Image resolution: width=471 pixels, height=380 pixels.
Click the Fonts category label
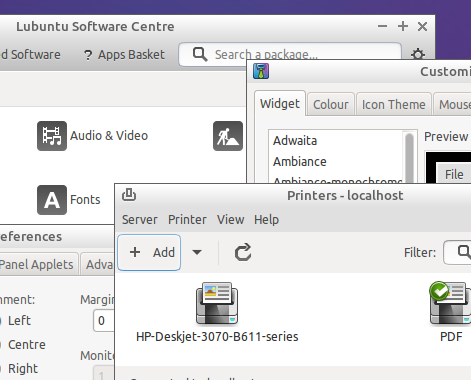tap(85, 200)
